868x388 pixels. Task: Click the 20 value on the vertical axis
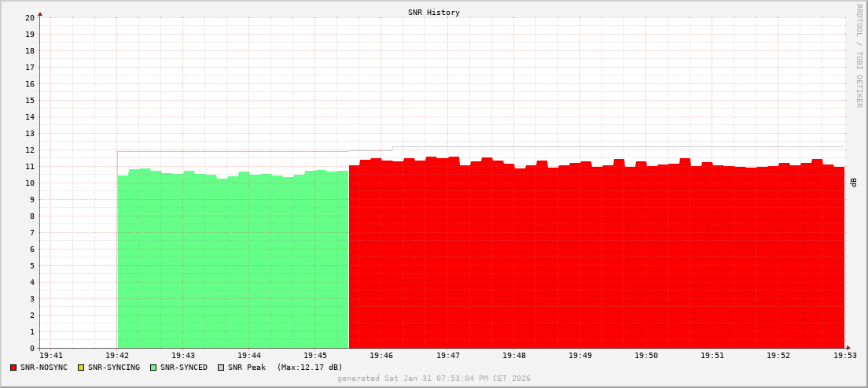(30, 17)
